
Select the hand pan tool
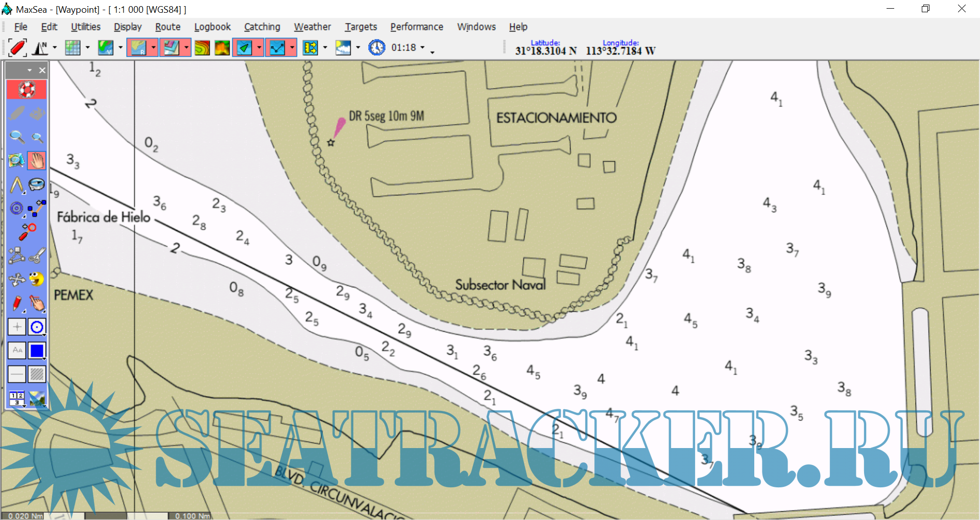click(x=37, y=161)
